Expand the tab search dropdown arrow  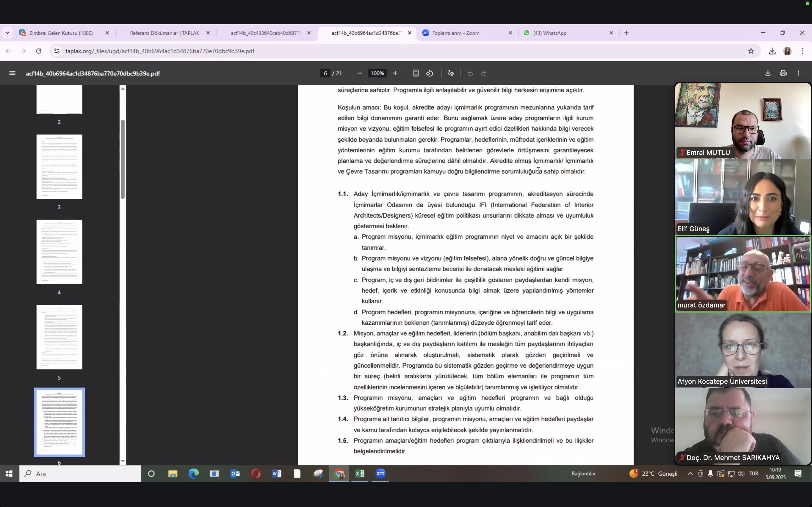(x=7, y=33)
